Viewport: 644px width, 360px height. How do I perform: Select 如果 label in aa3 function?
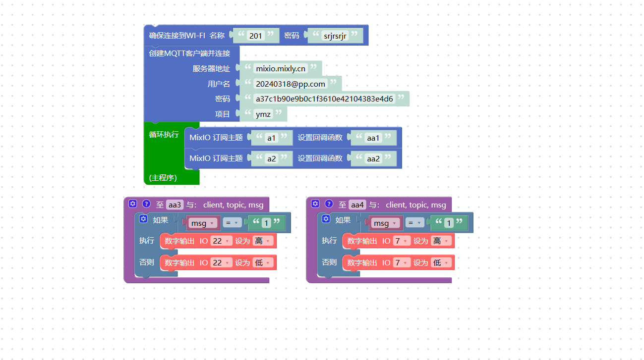161,220
